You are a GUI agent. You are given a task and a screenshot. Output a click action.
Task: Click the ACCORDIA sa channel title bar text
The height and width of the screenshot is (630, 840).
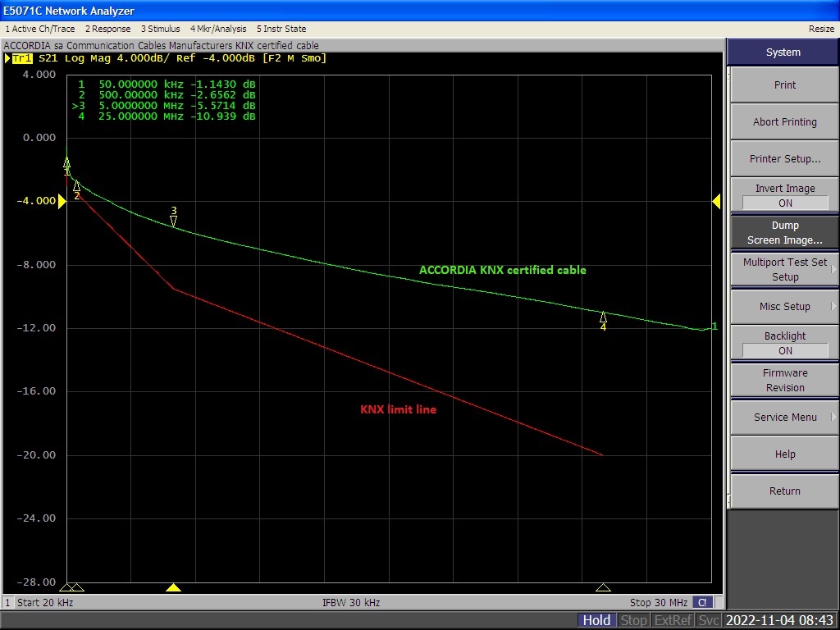(162, 46)
